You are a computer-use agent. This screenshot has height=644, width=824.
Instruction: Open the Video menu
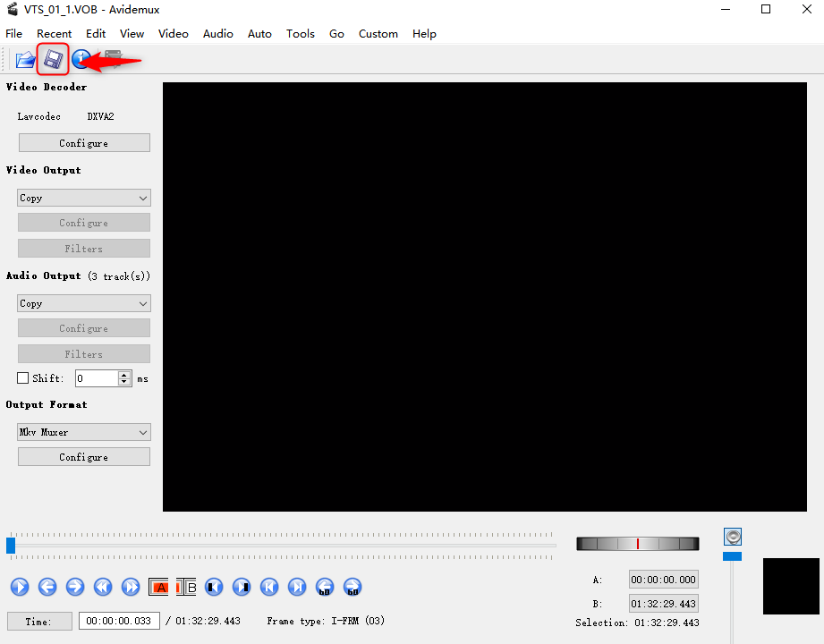(174, 33)
